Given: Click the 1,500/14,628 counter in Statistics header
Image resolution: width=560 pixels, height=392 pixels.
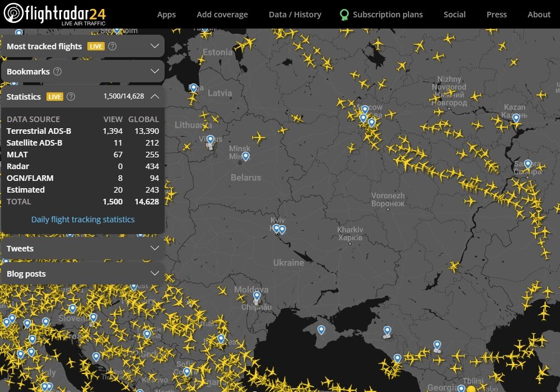Looking at the screenshot, I should 124,96.
